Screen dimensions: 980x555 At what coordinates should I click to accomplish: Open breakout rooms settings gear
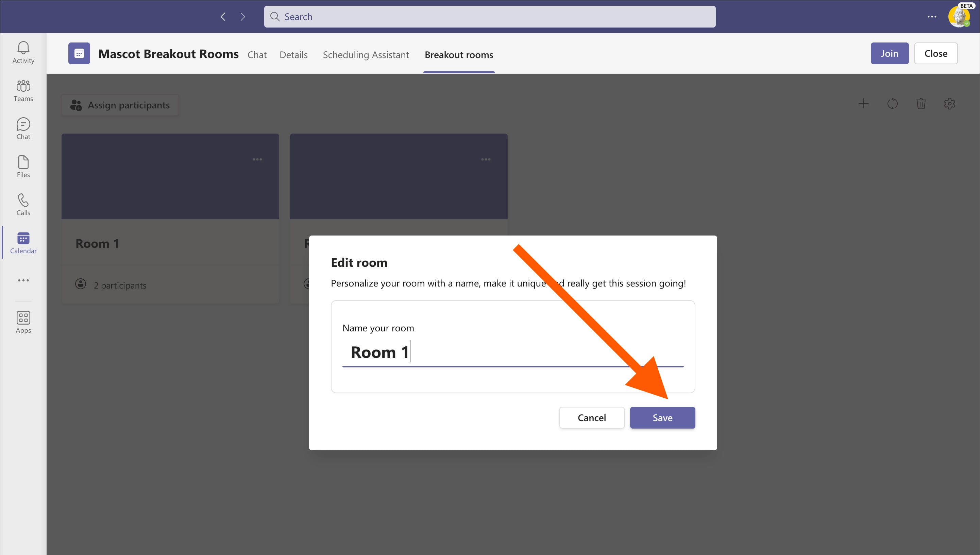pos(949,104)
